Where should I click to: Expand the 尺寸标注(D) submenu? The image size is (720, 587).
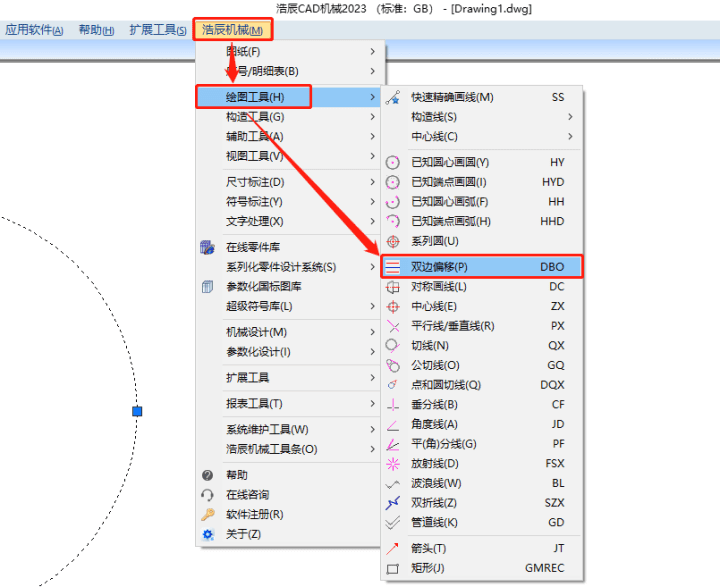[x=372, y=182]
